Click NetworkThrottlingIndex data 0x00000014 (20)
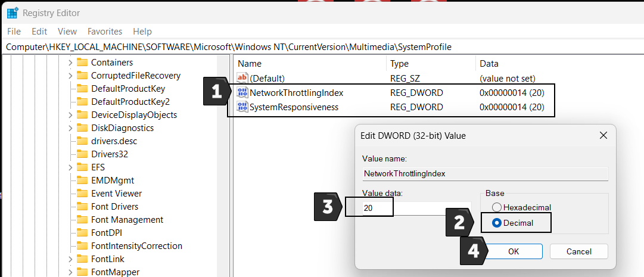The image size is (644, 277). (512, 93)
